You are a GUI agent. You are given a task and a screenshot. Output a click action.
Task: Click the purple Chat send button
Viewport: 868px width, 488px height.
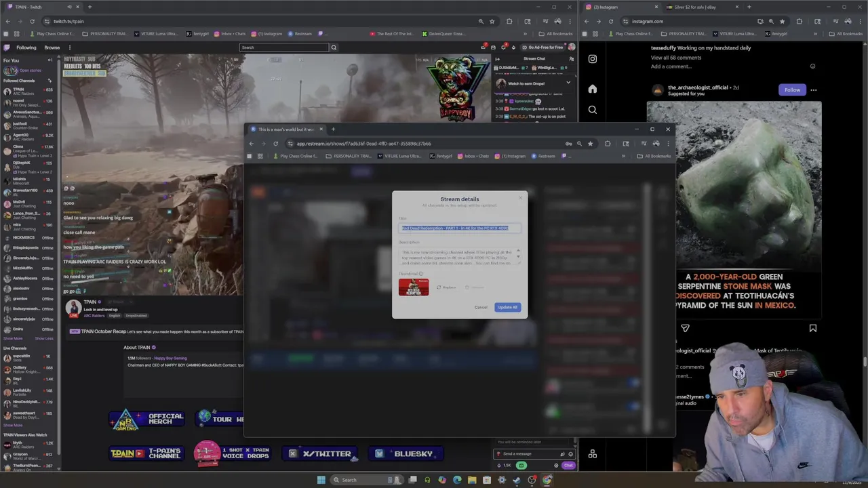click(x=568, y=466)
